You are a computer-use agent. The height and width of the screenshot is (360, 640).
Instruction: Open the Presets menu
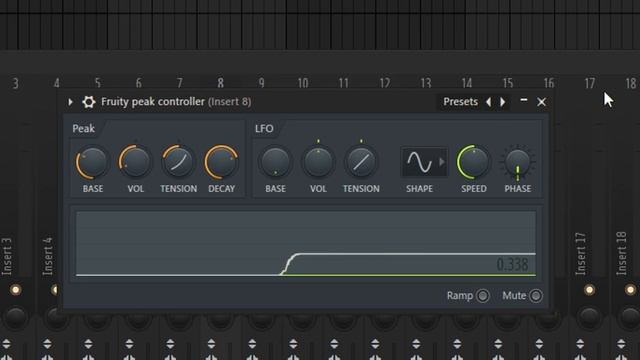(x=460, y=102)
